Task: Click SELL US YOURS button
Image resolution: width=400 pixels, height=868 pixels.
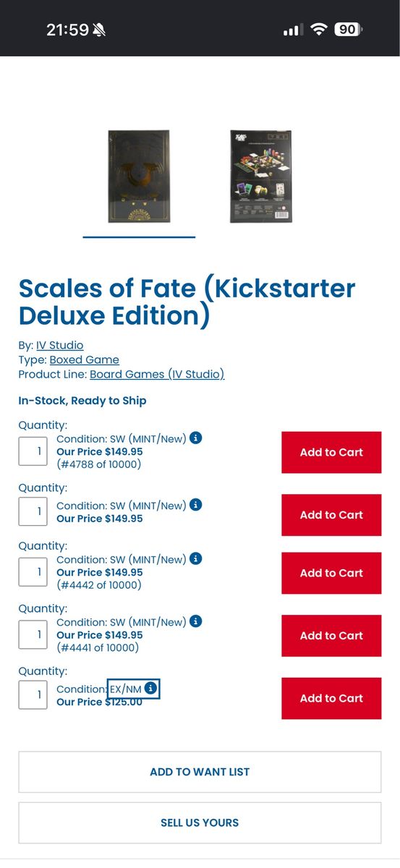Action: pyautogui.click(x=200, y=822)
